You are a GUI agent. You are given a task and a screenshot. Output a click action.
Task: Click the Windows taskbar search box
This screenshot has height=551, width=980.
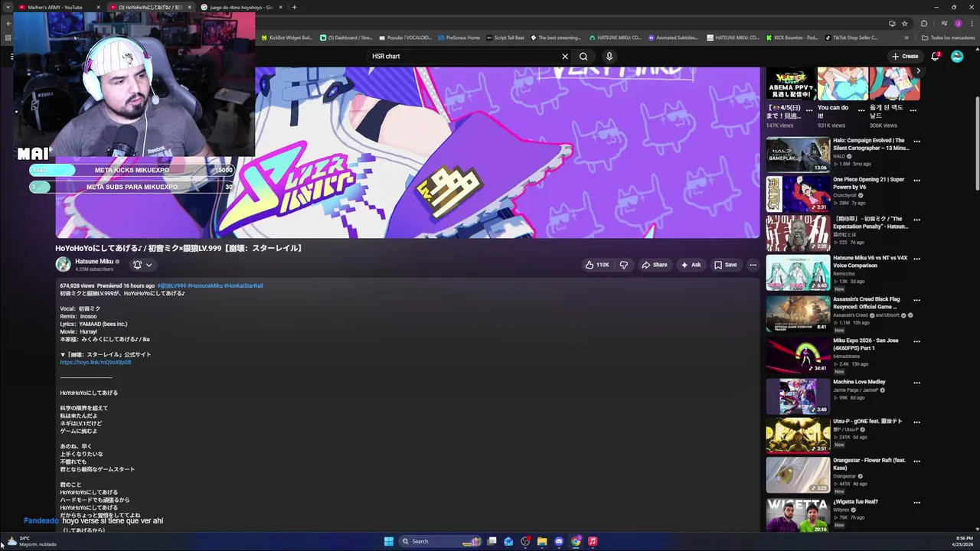click(439, 541)
